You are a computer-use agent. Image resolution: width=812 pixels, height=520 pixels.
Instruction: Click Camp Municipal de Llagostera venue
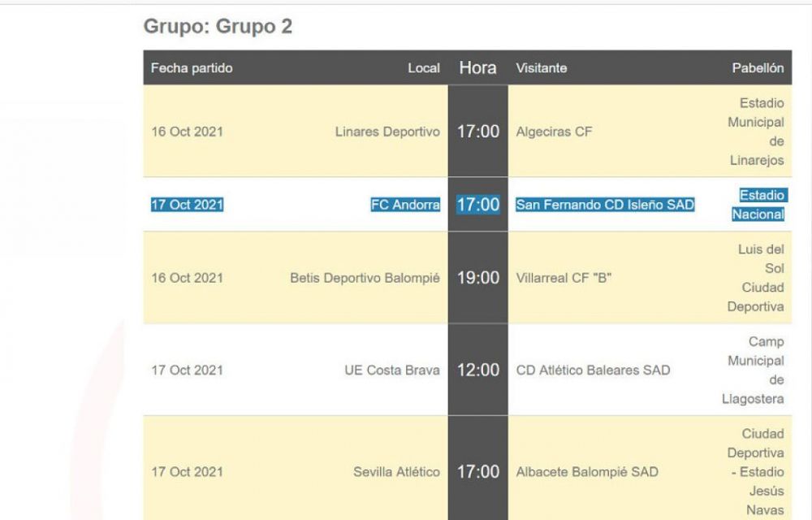click(753, 370)
